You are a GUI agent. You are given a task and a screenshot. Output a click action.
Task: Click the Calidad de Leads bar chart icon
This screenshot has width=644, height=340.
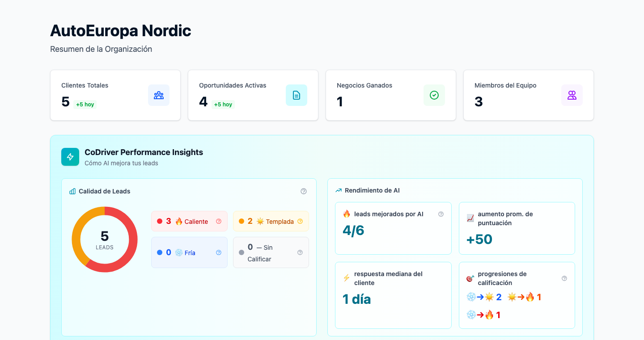click(x=72, y=191)
